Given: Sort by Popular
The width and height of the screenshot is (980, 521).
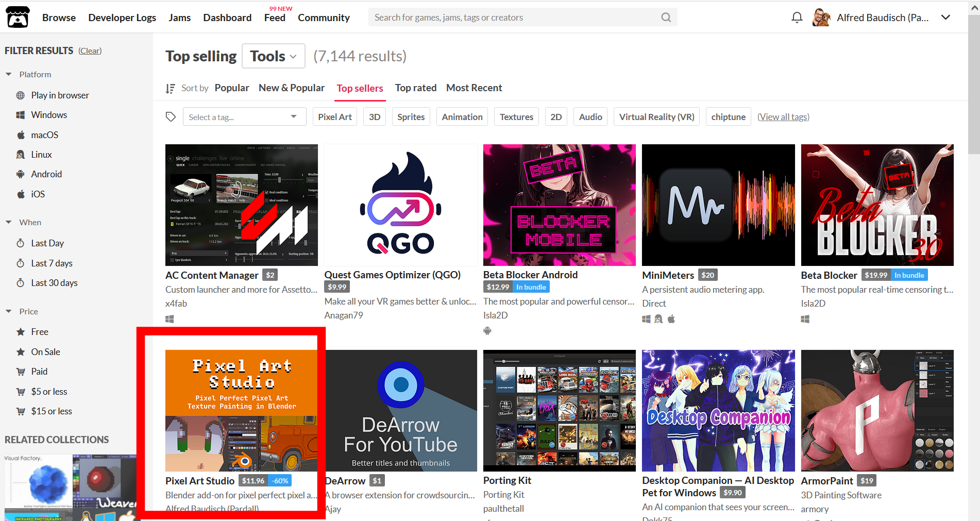Looking at the screenshot, I should (232, 88).
